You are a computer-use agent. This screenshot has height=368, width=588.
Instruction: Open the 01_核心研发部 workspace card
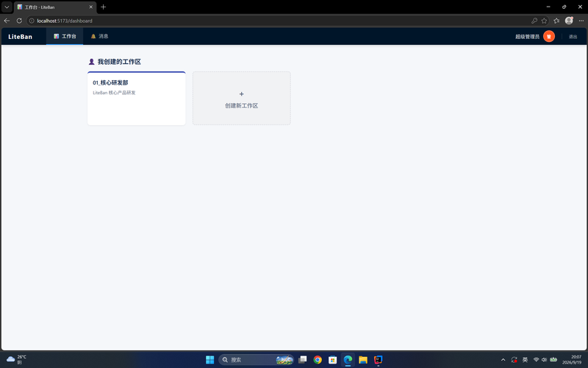[x=137, y=99]
